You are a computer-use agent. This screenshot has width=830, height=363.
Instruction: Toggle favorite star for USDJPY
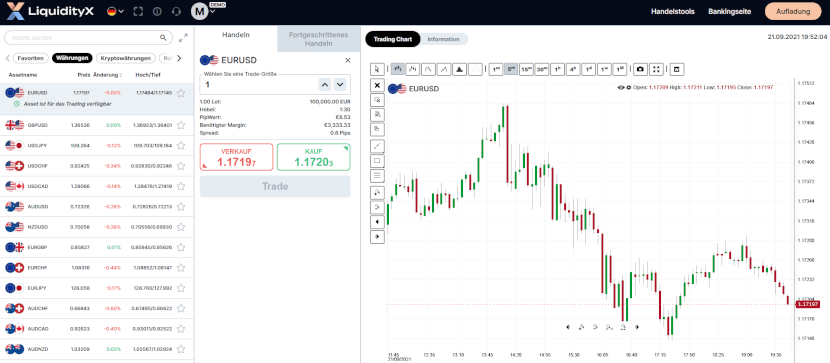point(181,146)
